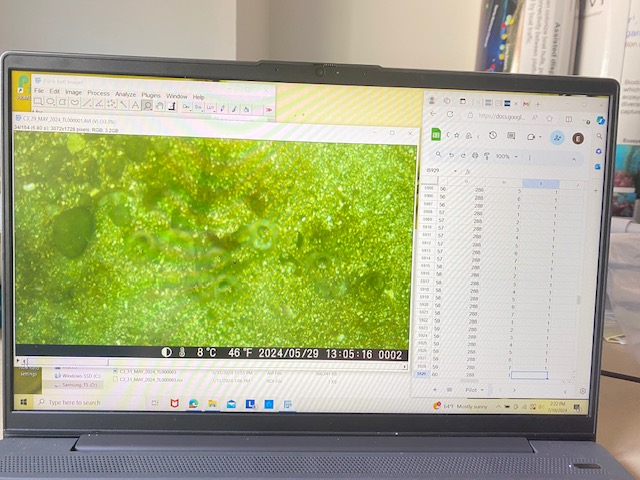Open the three-dot more toolbar options
Viewport: 640px width, 480px height.
pos(530,158)
